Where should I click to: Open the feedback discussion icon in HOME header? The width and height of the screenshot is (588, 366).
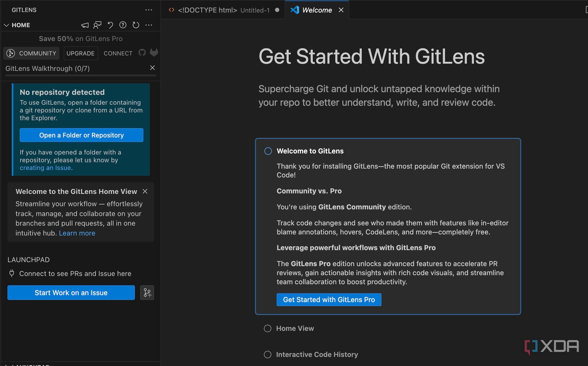tap(97, 25)
